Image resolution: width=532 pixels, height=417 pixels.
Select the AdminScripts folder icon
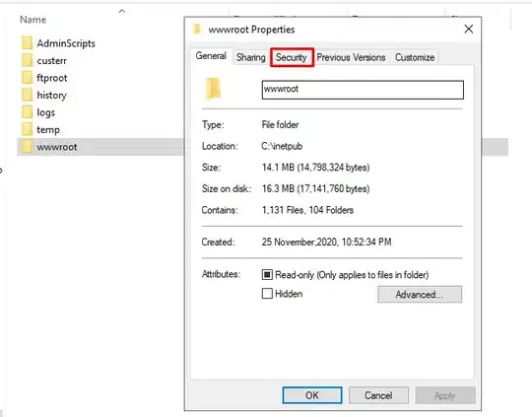(x=27, y=43)
